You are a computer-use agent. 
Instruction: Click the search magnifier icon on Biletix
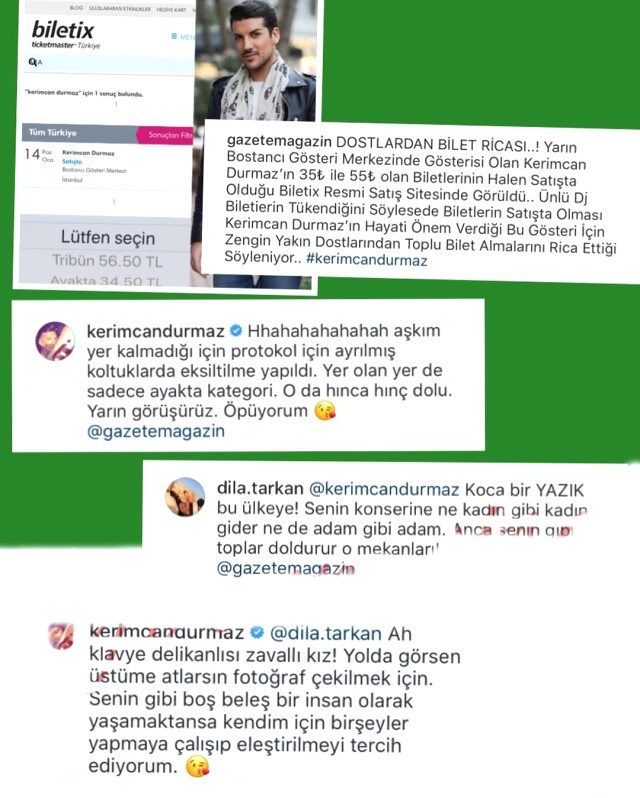point(33,62)
